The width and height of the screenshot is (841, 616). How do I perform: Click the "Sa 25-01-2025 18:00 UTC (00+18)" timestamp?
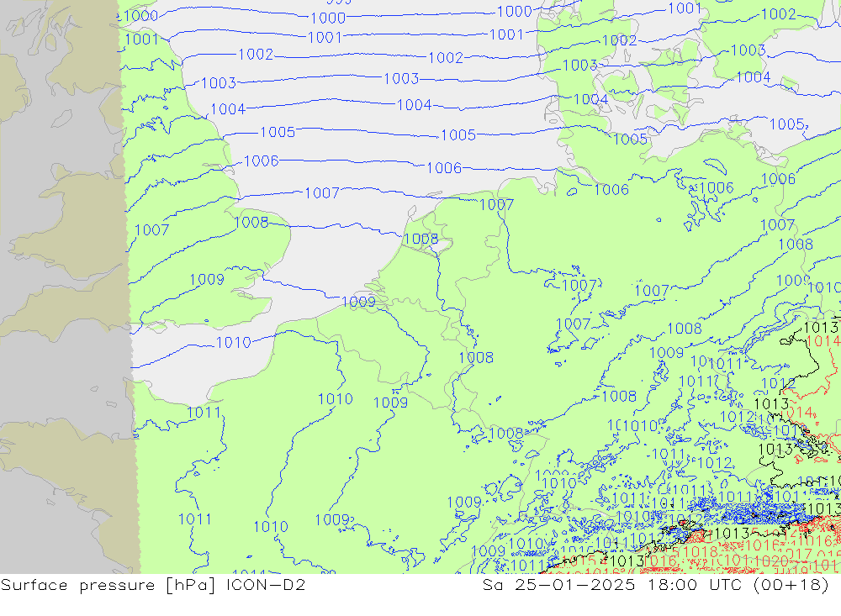point(655,584)
